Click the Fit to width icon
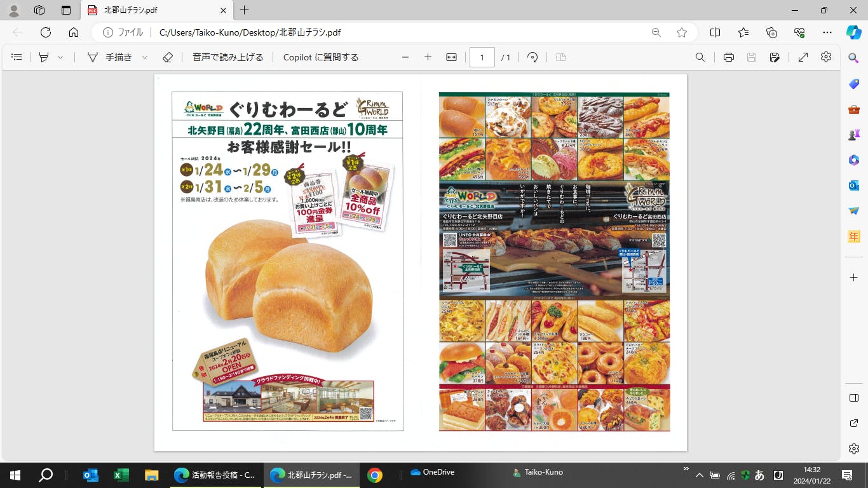Screen dimensions: 868x488 (x=451, y=57)
